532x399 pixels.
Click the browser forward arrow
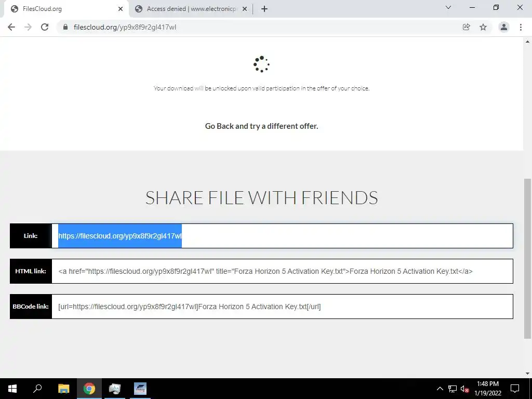coord(28,27)
